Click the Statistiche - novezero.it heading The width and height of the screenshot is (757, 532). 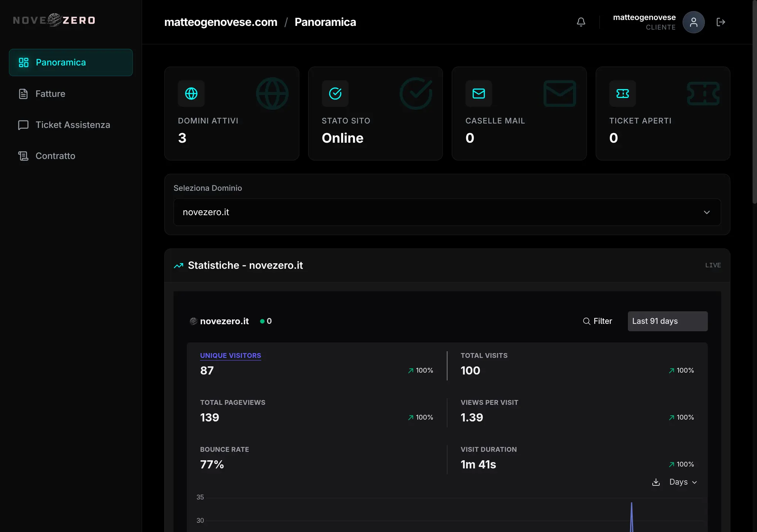click(245, 265)
